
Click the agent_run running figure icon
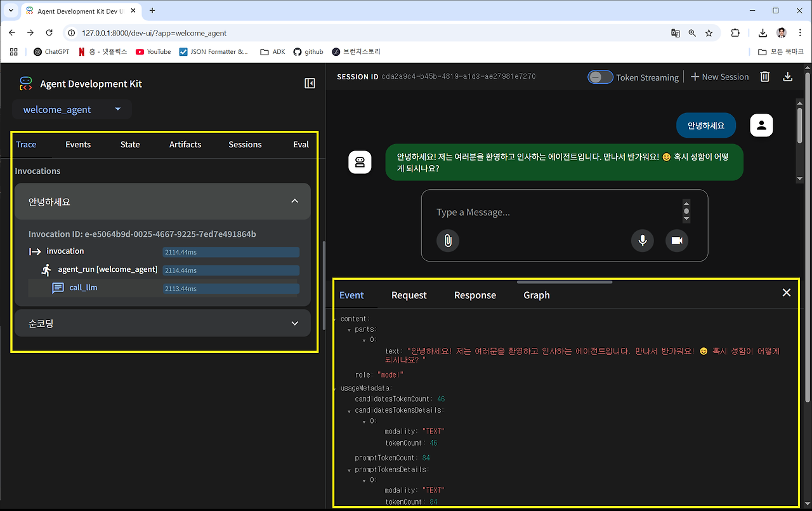[x=46, y=270]
